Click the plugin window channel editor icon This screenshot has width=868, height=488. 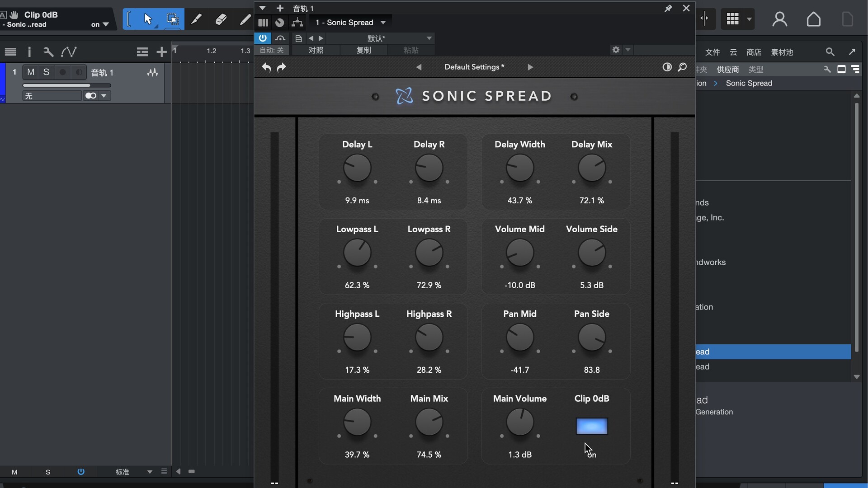[263, 22]
